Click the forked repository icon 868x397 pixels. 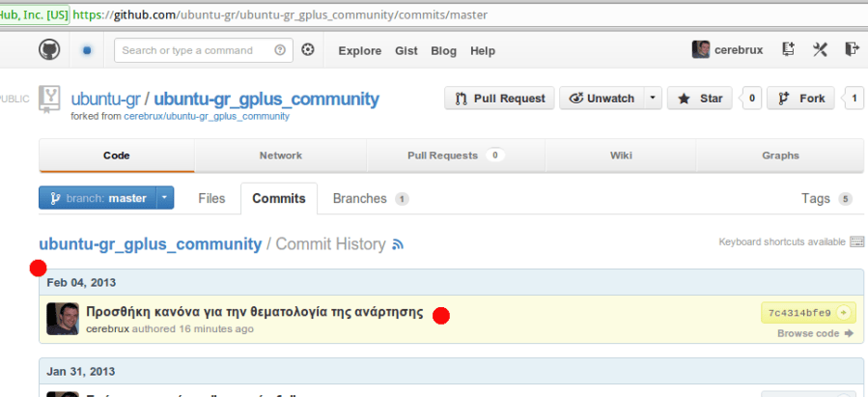pos(48,99)
